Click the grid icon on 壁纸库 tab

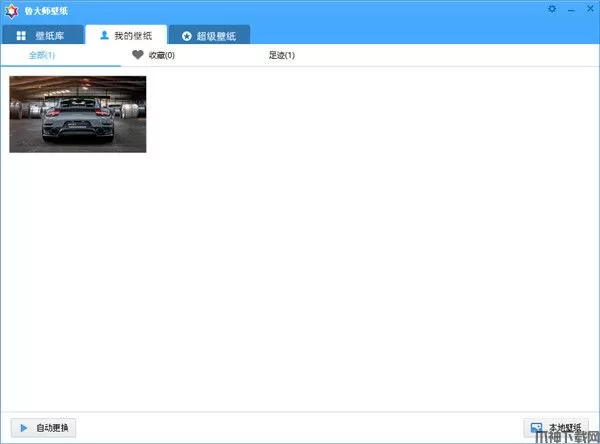(x=21, y=36)
